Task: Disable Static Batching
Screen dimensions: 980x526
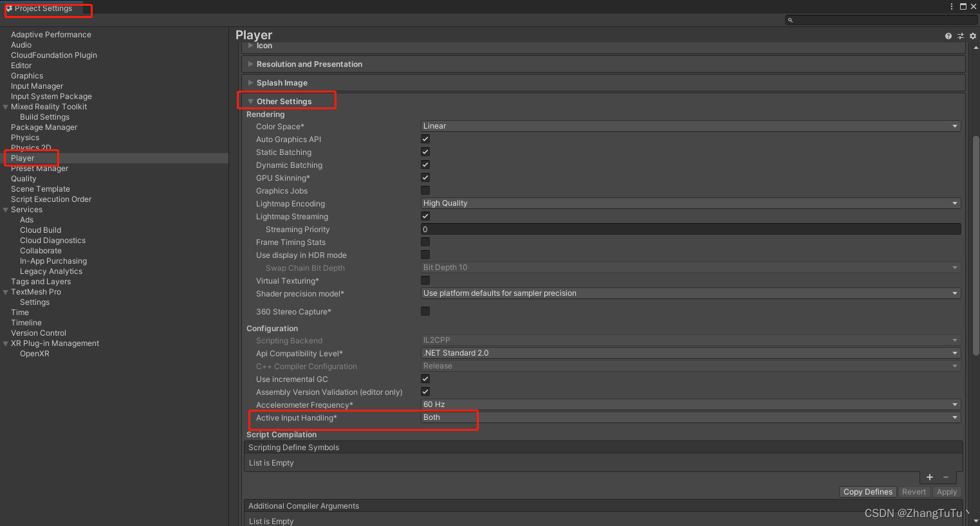Action: click(425, 152)
